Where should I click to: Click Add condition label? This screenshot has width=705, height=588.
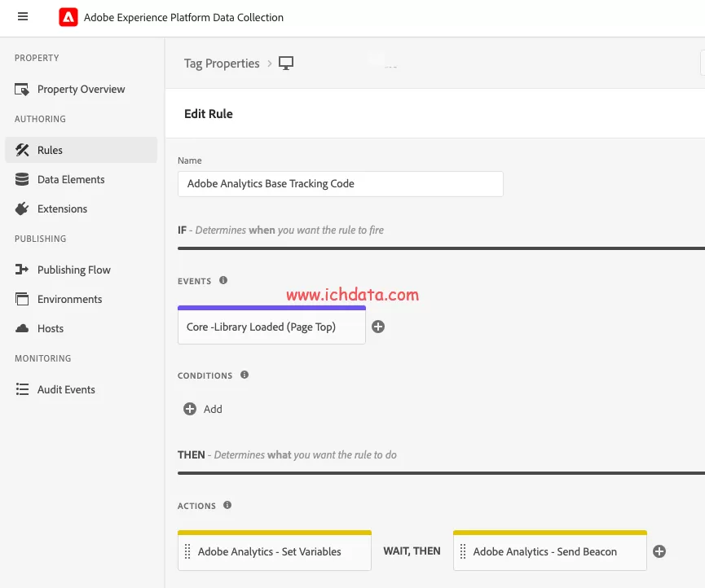tap(213, 409)
